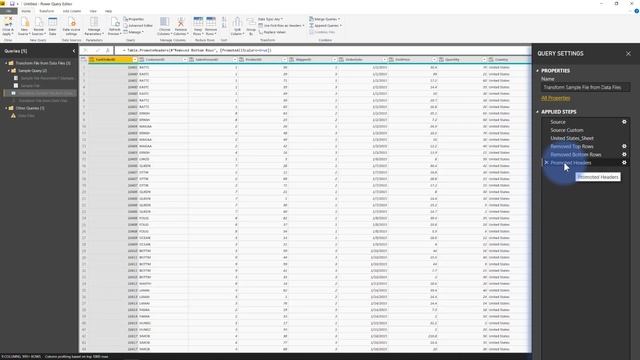Open the Manage dropdown in Query group
This screenshot has height=360, width=640.
133,32
